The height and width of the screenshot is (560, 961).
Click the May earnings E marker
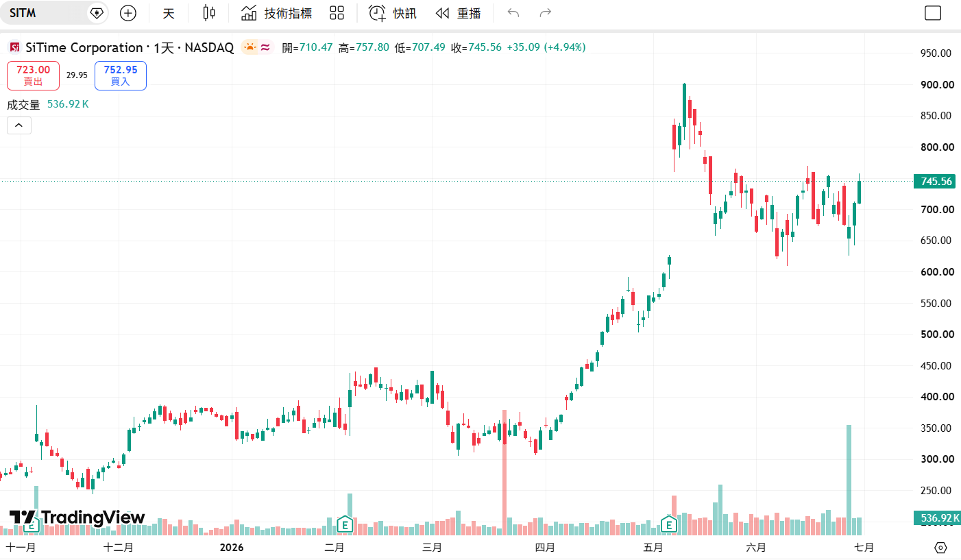[669, 525]
